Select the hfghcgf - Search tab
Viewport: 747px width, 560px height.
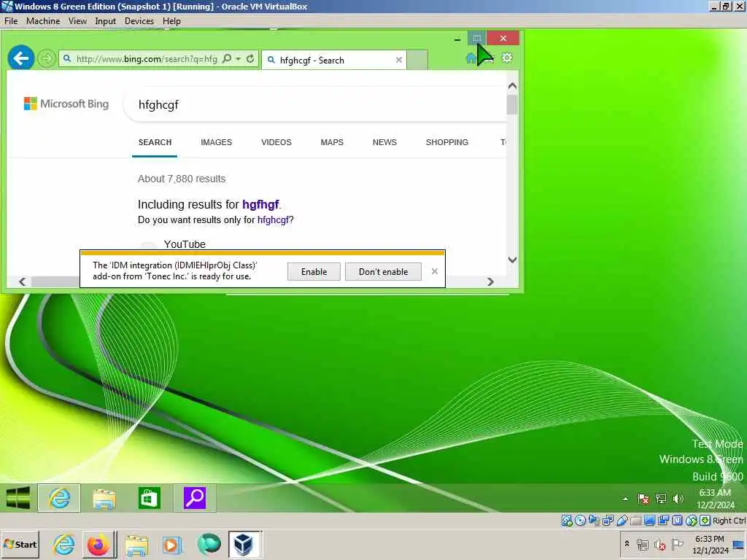point(333,60)
